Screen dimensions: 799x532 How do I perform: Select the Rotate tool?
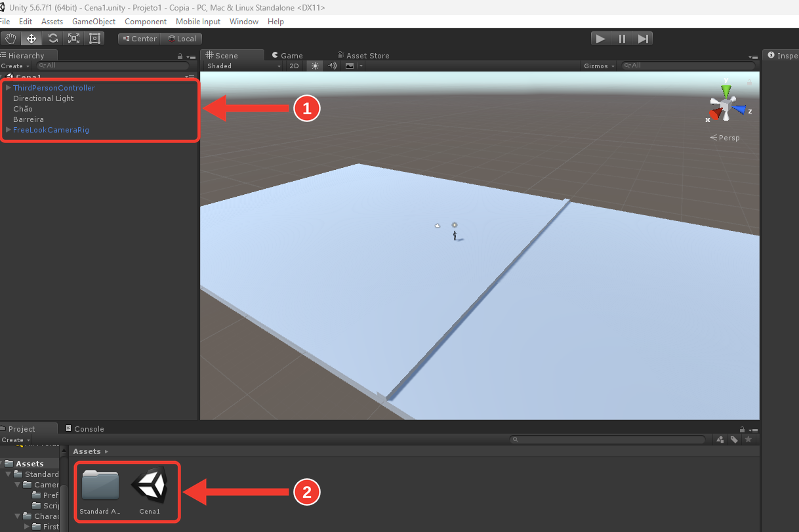click(52, 39)
